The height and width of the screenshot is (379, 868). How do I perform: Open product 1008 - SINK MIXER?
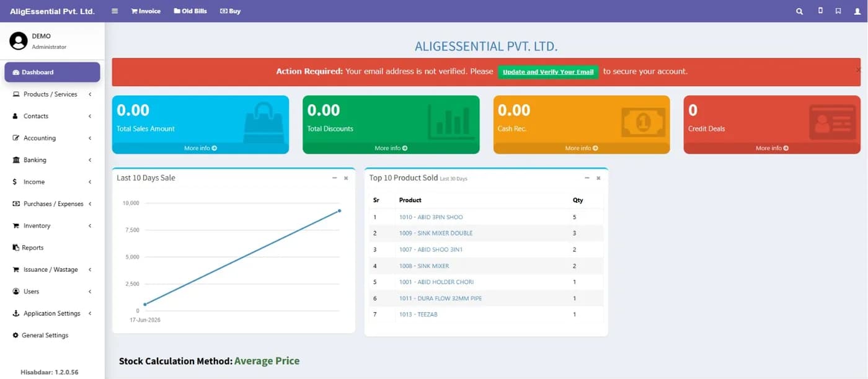click(x=424, y=266)
